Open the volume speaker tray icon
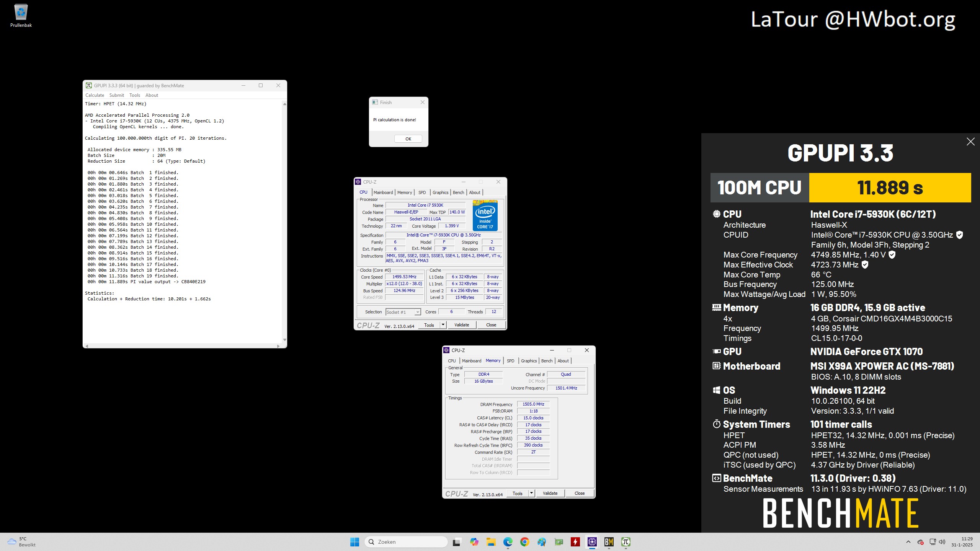This screenshot has width=980, height=551. pyautogui.click(x=942, y=542)
